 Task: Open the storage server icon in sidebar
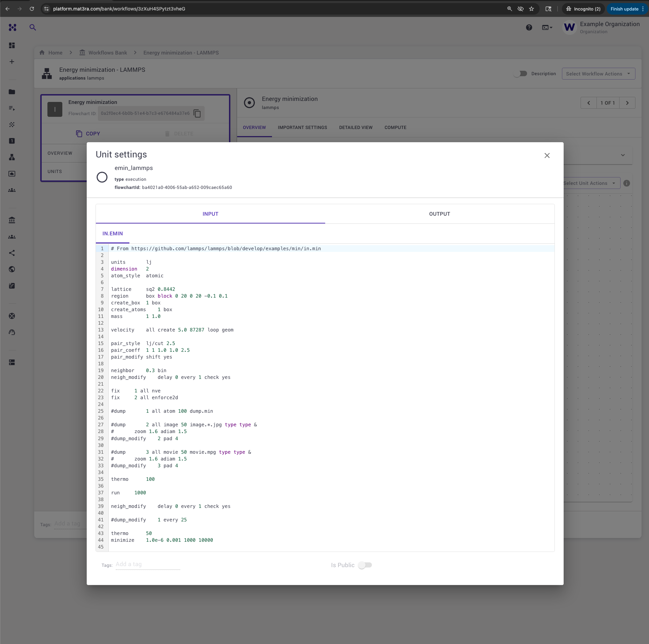[12, 362]
